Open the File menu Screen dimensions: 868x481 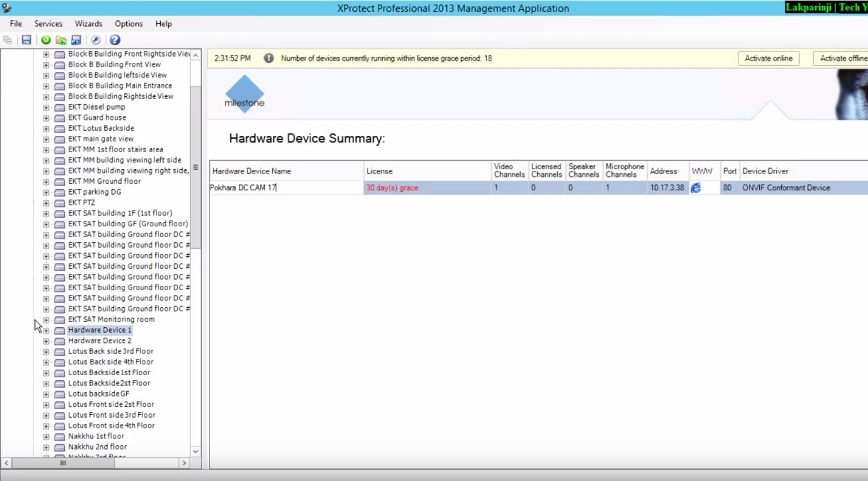[16, 24]
